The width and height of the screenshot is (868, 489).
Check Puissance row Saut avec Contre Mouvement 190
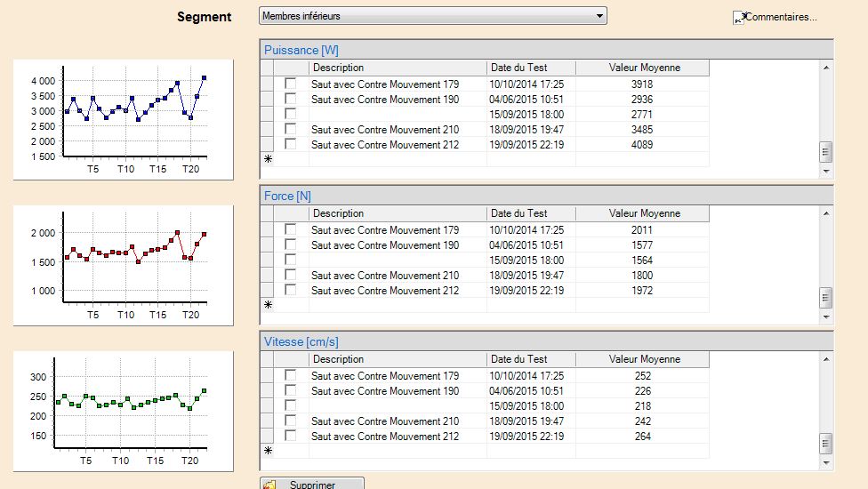(290, 99)
